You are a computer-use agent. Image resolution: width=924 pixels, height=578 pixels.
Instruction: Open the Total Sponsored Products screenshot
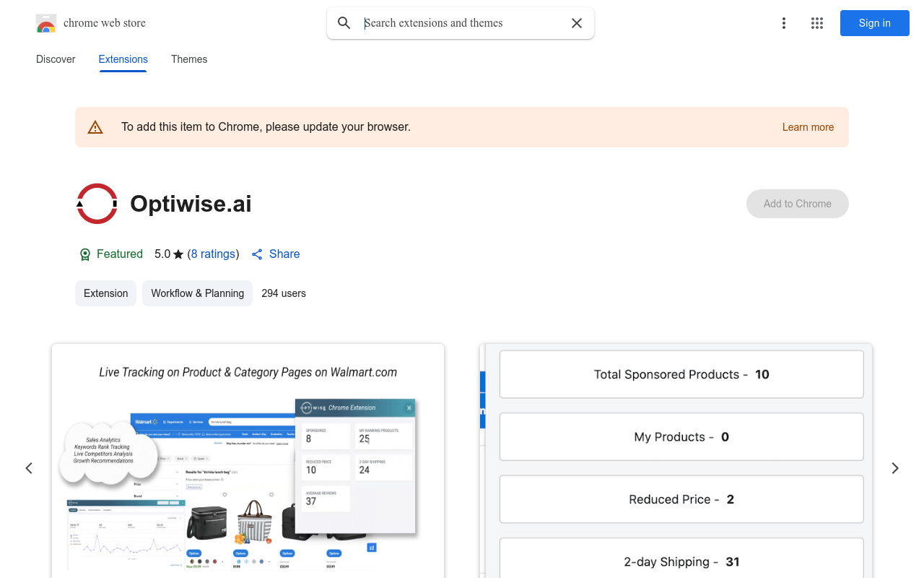[676, 461]
